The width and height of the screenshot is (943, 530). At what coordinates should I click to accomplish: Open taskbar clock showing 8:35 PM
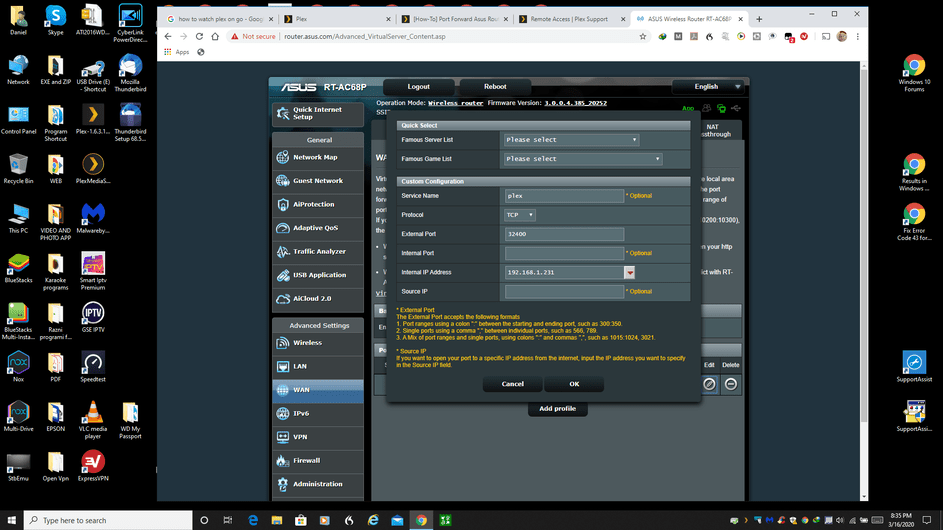901,520
